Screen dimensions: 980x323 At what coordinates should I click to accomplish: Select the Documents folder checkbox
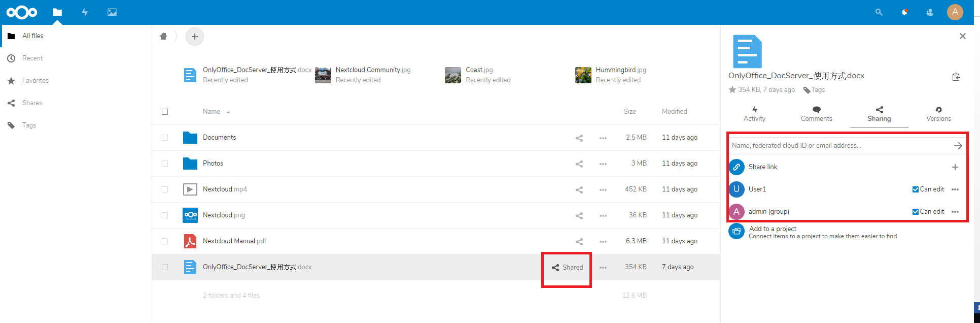(165, 138)
